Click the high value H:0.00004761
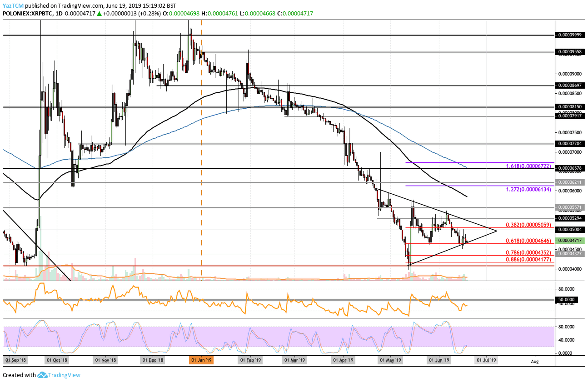Viewport: 588px width, 383px height. tap(220, 14)
